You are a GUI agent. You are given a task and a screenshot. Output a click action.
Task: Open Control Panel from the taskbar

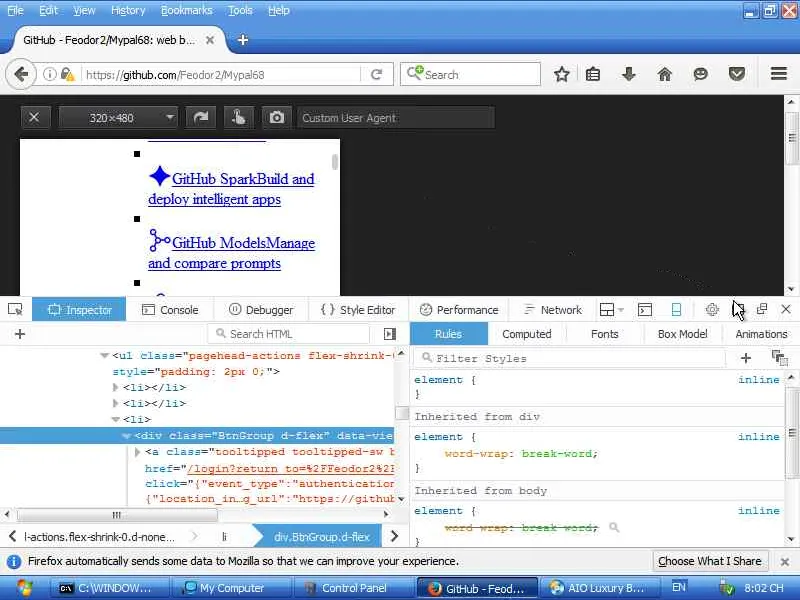(354, 588)
